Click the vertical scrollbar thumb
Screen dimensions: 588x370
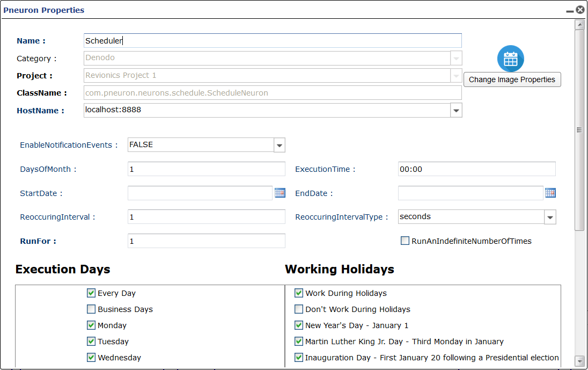(580, 130)
